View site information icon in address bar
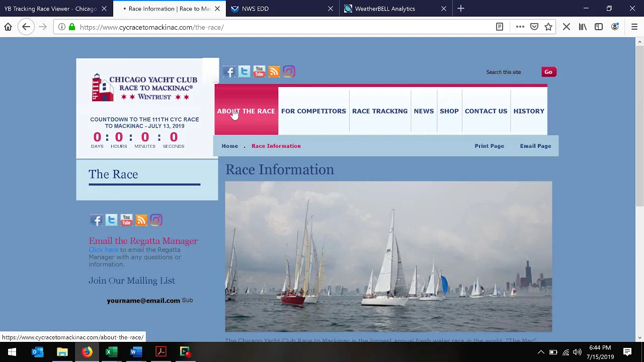The image size is (644, 362). 61,27
